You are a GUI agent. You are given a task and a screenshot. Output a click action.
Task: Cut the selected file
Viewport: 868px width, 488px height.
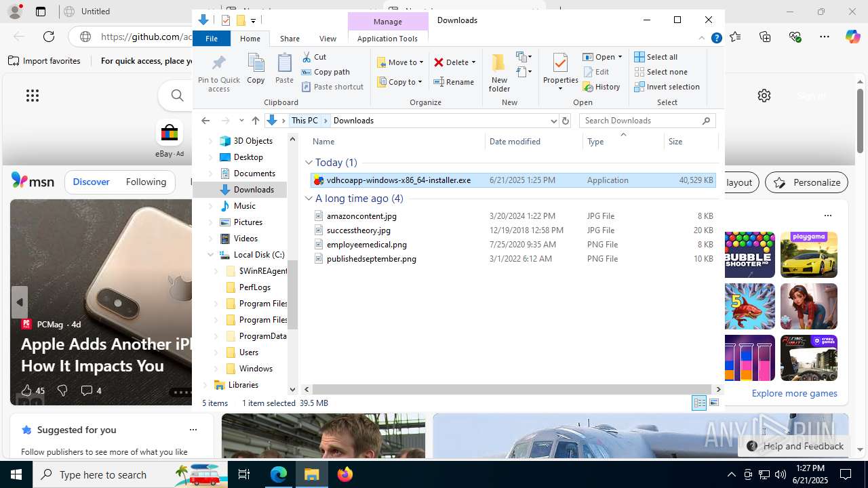coord(314,57)
